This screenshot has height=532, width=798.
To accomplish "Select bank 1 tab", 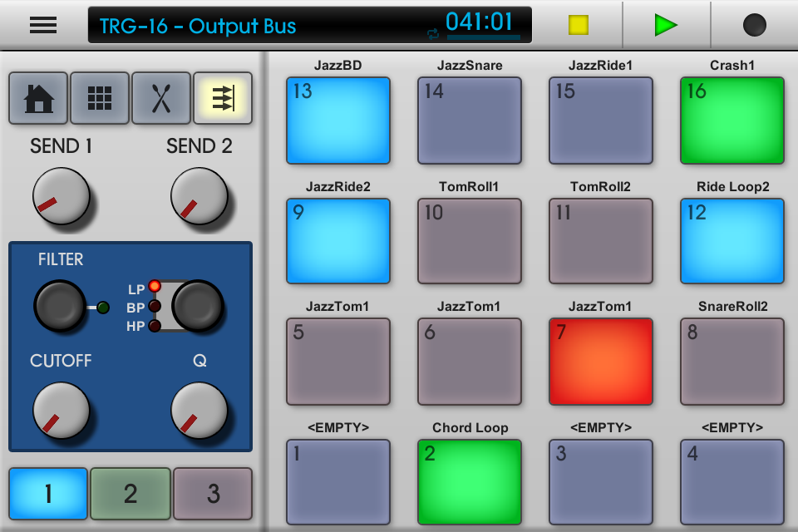I will click(48, 493).
